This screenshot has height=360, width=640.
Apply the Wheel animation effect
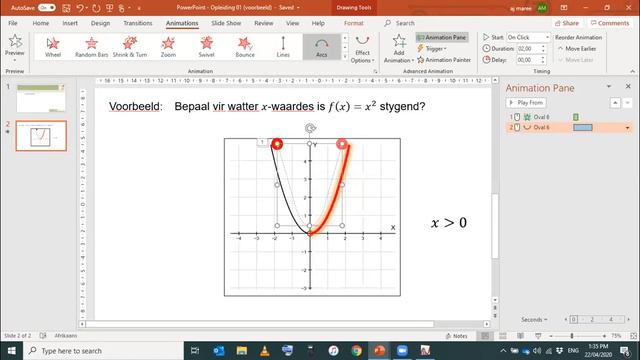(53, 47)
